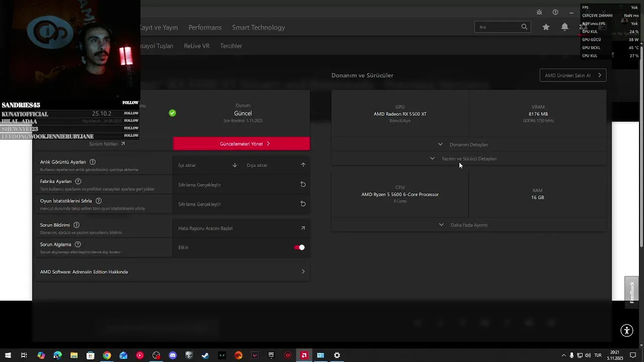644x362 pixels.
Task: Open AMD Software: Adrenalin Edition Hakkında
Action: point(173,272)
